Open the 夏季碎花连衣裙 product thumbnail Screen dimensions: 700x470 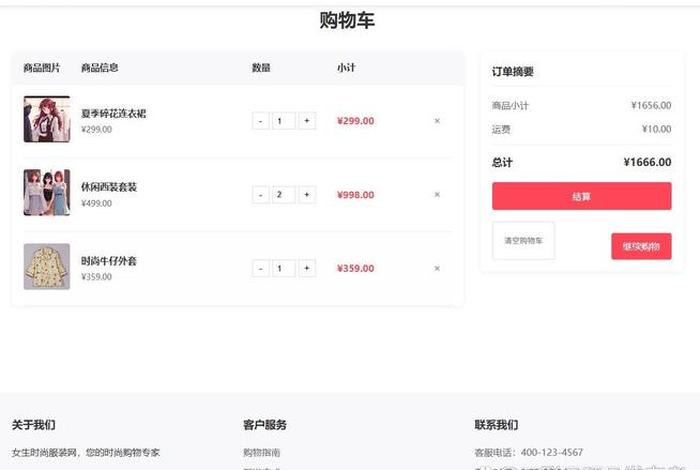(x=47, y=119)
